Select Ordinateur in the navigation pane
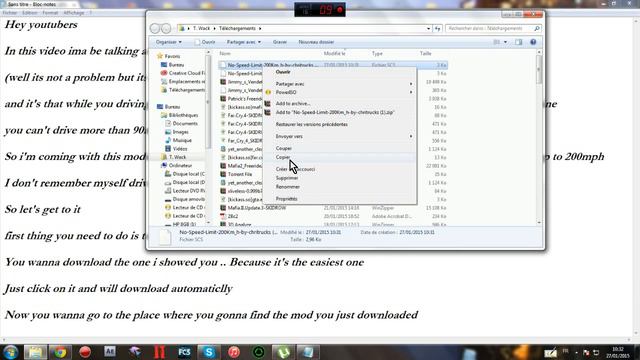Viewport: 640px width, 360px height. (x=180, y=165)
